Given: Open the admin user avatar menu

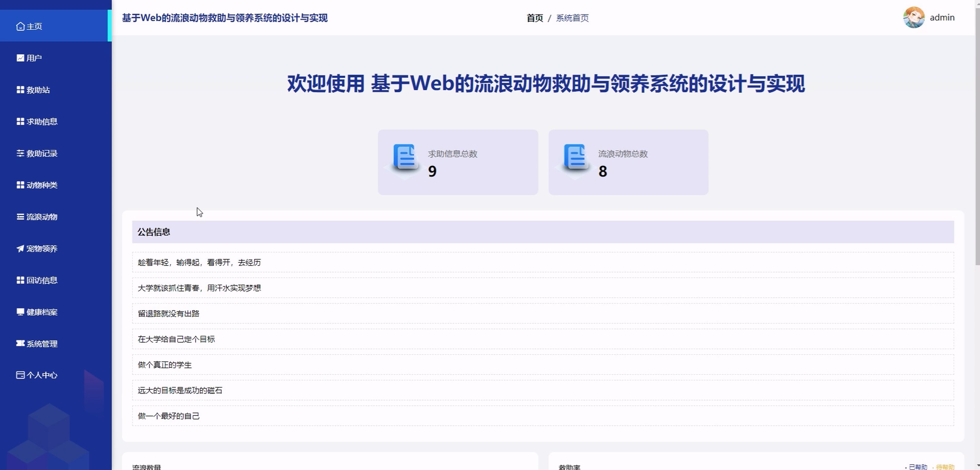Looking at the screenshot, I should point(913,17).
